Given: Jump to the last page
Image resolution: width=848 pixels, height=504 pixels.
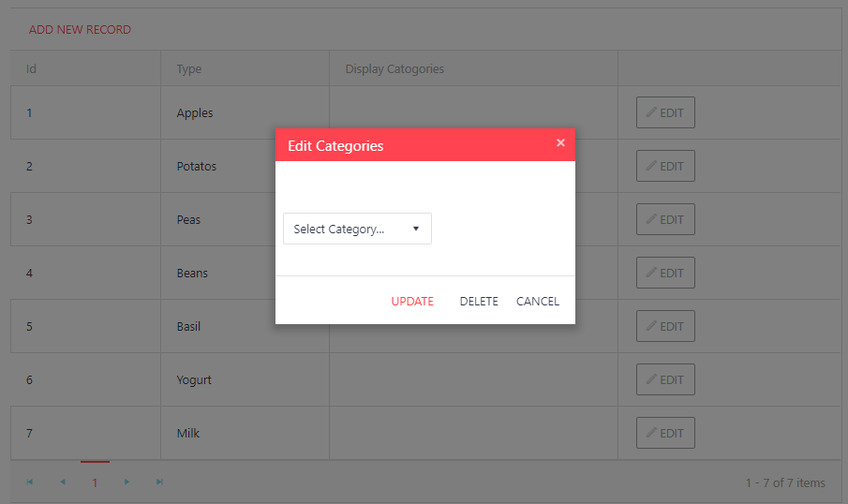Looking at the screenshot, I should pyautogui.click(x=159, y=482).
